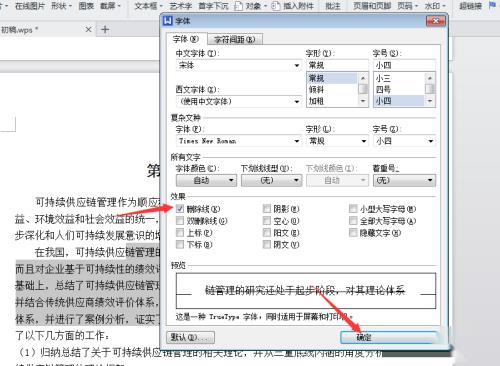The image size is (500, 366).
Task: Check the 阴影 shadow effect checkbox
Action: [x=267, y=209]
